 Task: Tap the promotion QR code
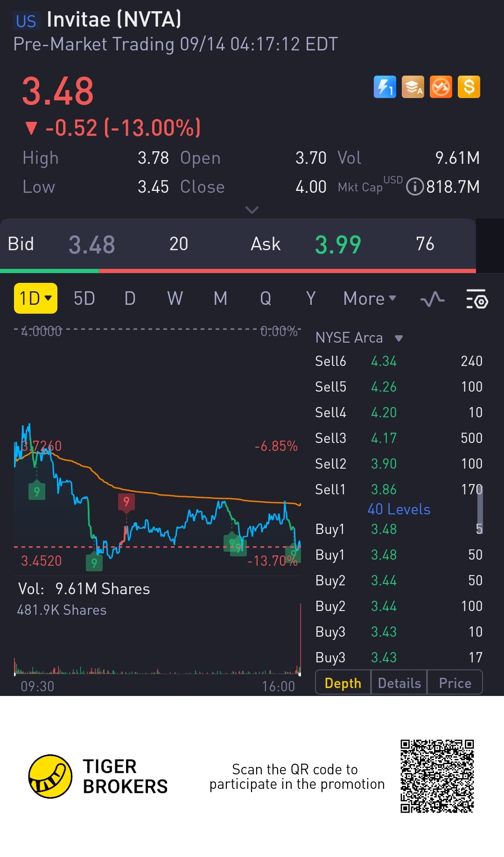(x=437, y=776)
